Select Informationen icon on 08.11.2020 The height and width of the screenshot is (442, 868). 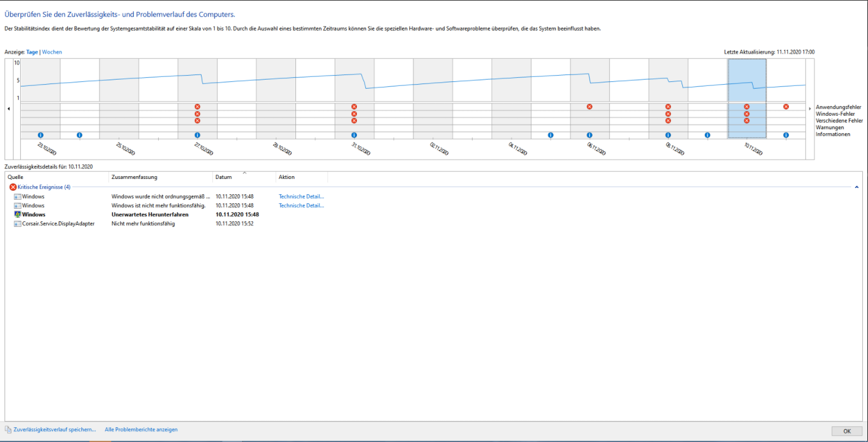point(668,135)
